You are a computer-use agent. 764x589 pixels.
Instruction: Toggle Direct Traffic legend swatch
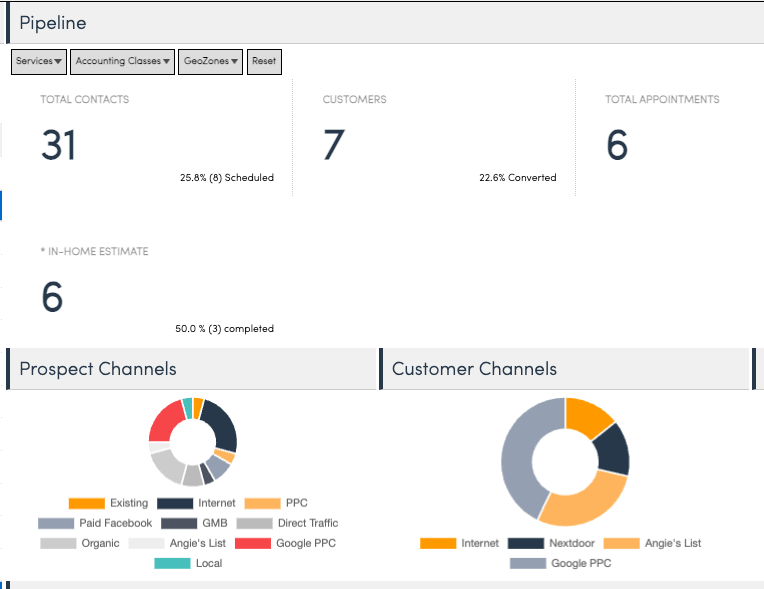point(254,523)
